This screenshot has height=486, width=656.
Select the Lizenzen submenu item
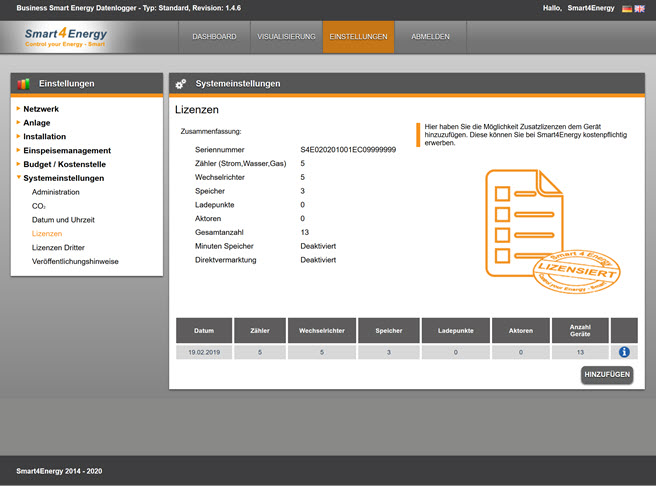47,234
